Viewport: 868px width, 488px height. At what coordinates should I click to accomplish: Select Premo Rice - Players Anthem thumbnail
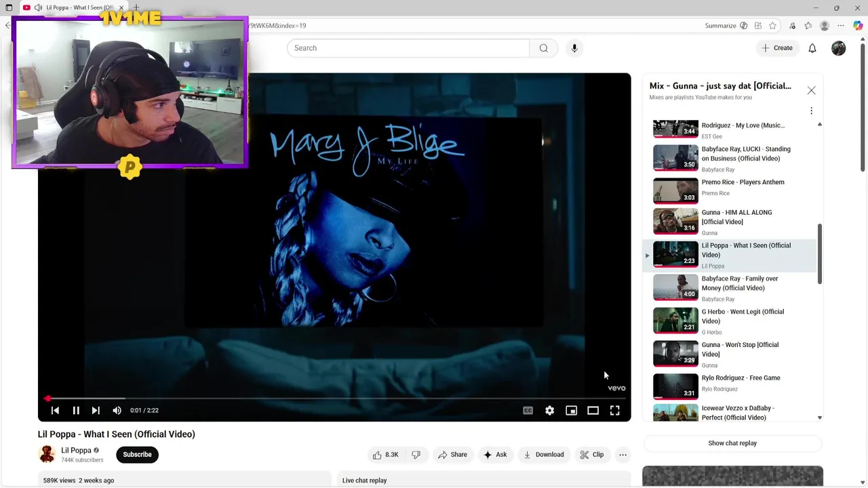[675, 190]
